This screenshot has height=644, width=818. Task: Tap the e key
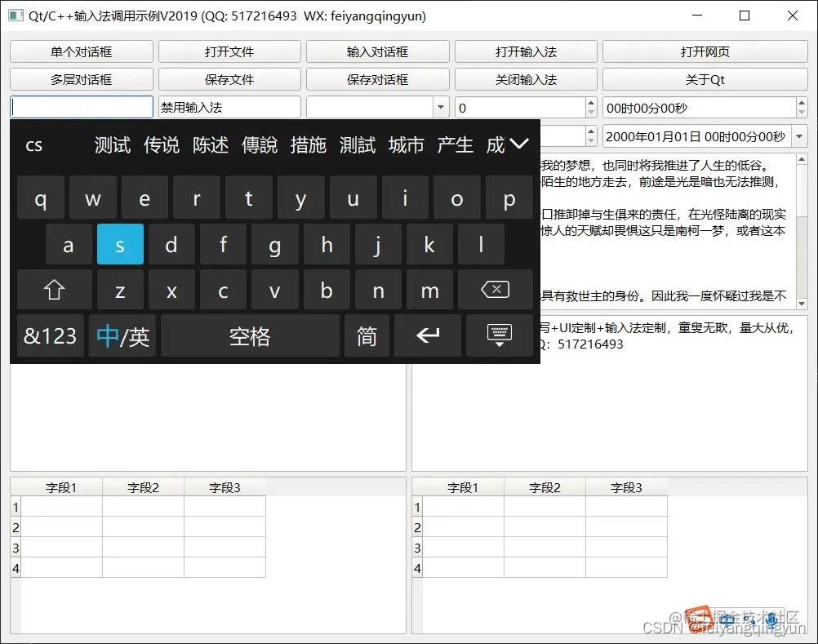(144, 198)
